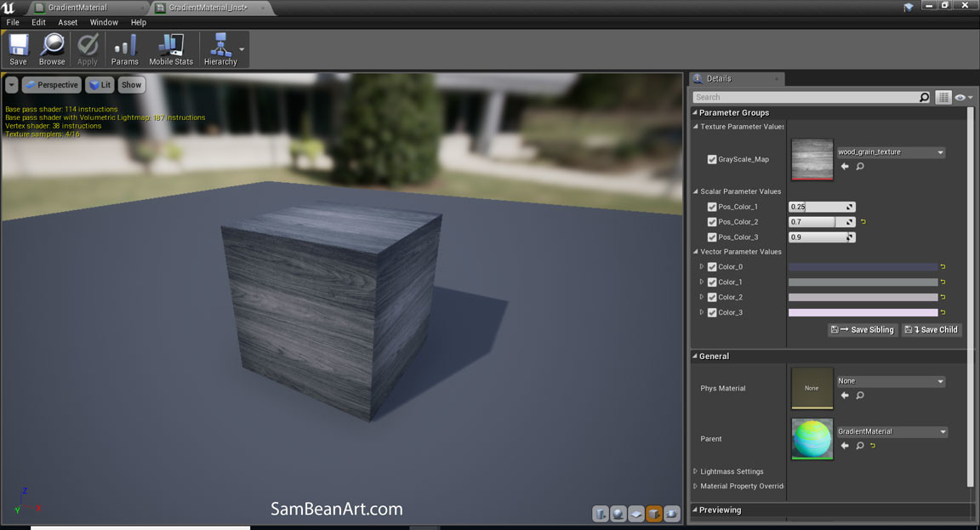Set preview mesh to sphere
The width and height of the screenshot is (980, 530).
[x=618, y=514]
